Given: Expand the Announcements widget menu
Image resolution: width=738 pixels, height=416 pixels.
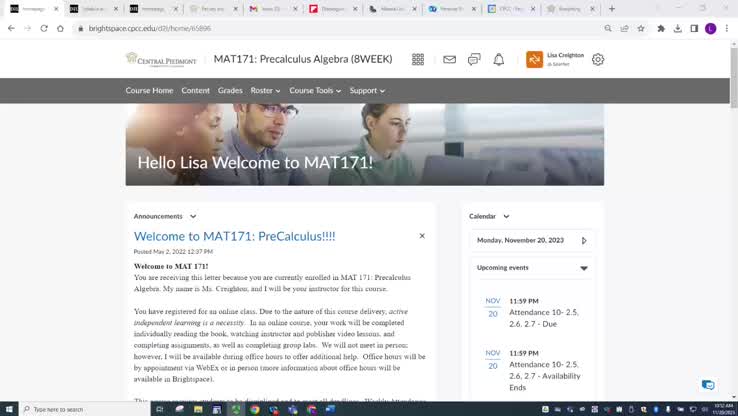Looking at the screenshot, I should click(193, 216).
